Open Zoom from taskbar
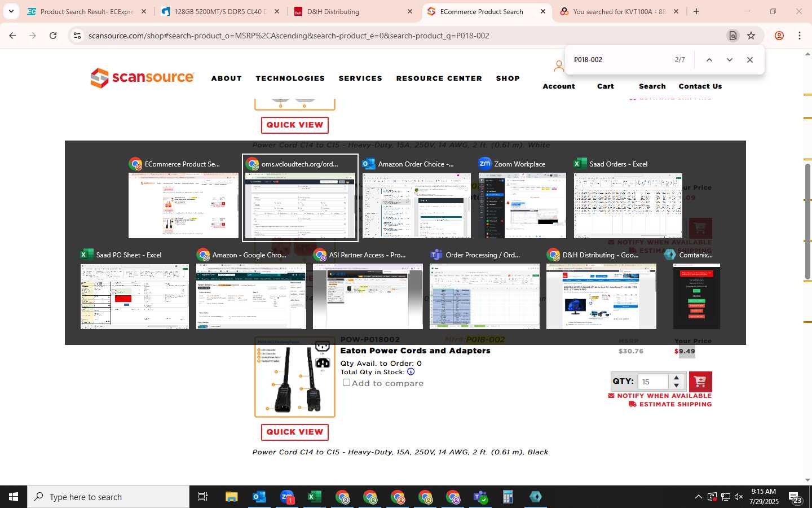This screenshot has height=508, width=812. click(287, 497)
